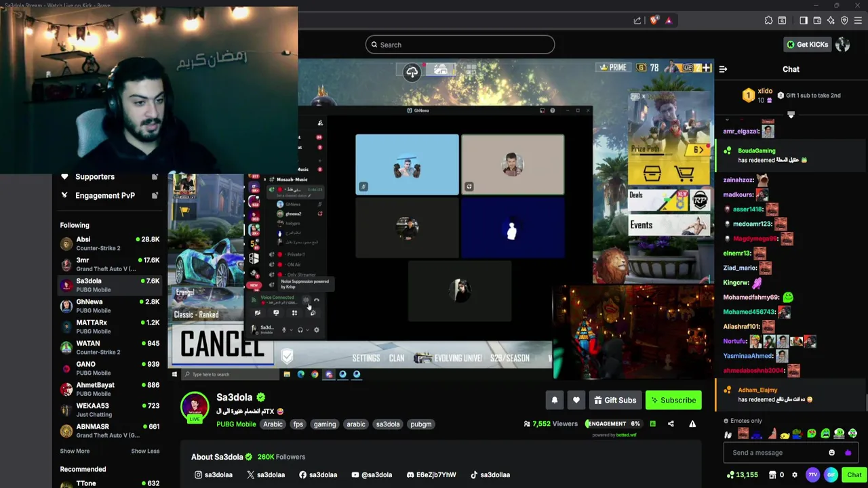868x488 pixels.
Task: Open sa3dolaa X profile link
Action: coord(266,474)
